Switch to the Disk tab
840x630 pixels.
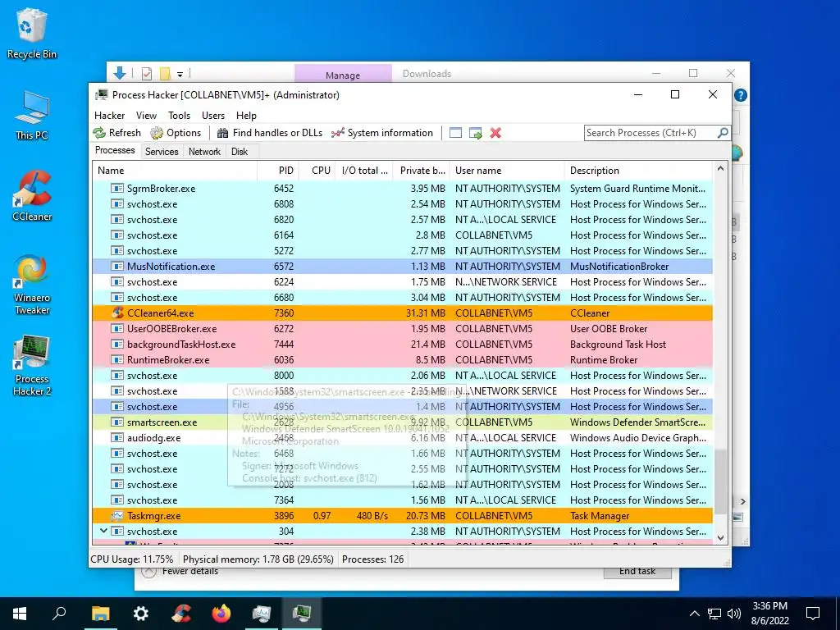click(x=240, y=152)
